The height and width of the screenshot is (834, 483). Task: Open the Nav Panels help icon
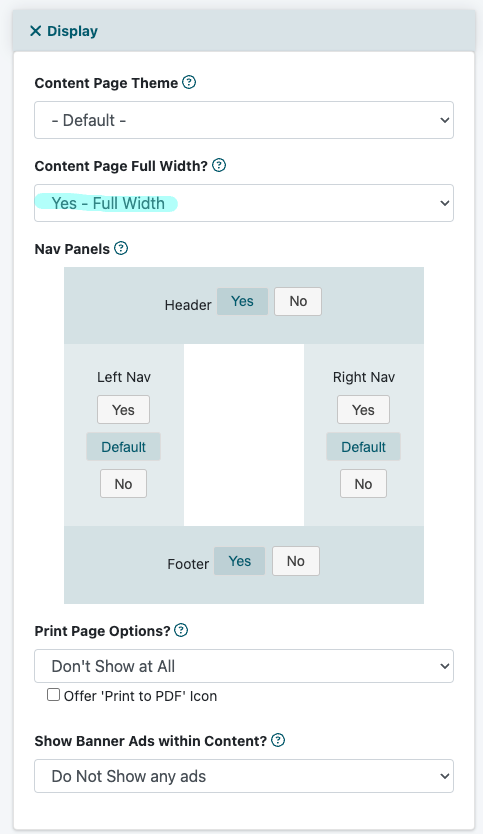[x=121, y=248]
